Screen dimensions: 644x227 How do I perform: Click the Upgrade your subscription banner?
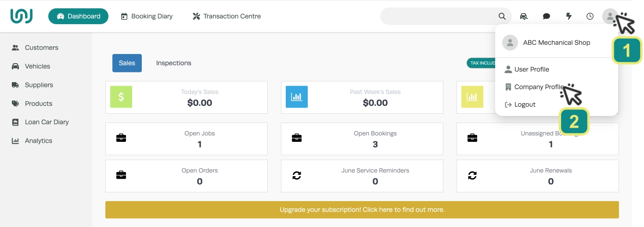coord(362,210)
